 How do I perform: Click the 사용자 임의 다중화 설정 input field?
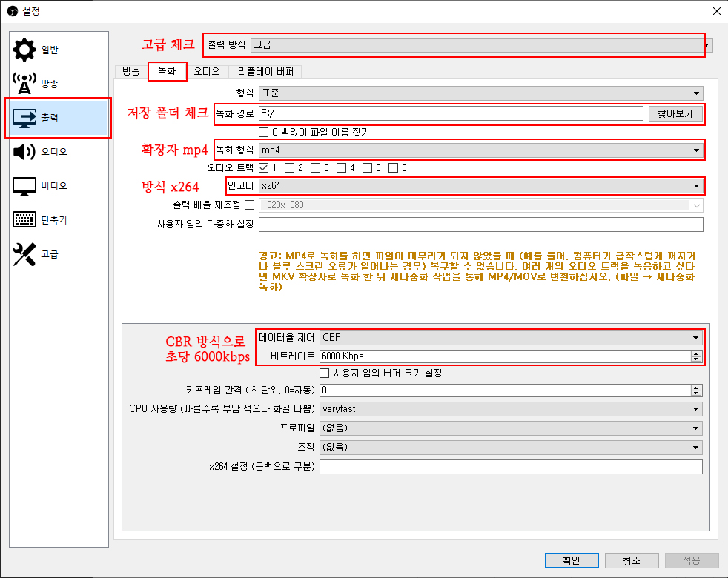pyautogui.click(x=481, y=225)
